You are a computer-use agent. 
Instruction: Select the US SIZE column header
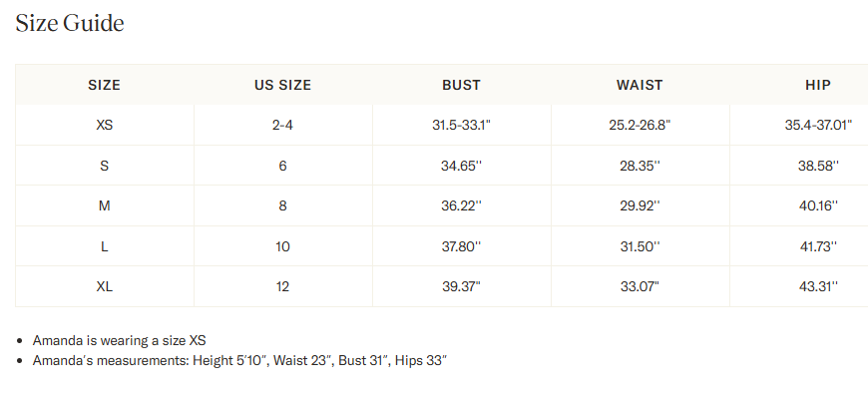(283, 85)
